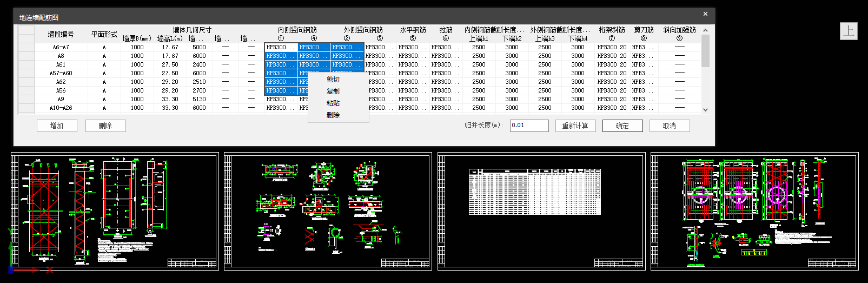Click the 拉筋 column header

pos(446,30)
